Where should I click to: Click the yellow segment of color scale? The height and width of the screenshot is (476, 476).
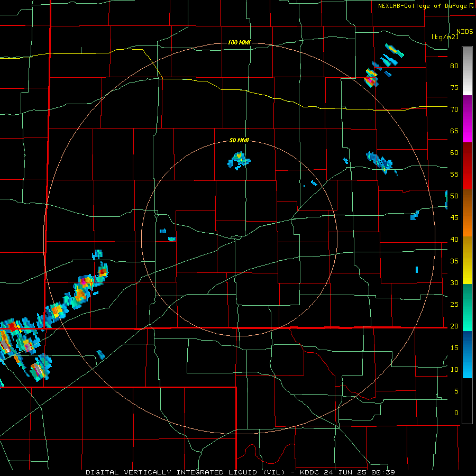(468, 260)
